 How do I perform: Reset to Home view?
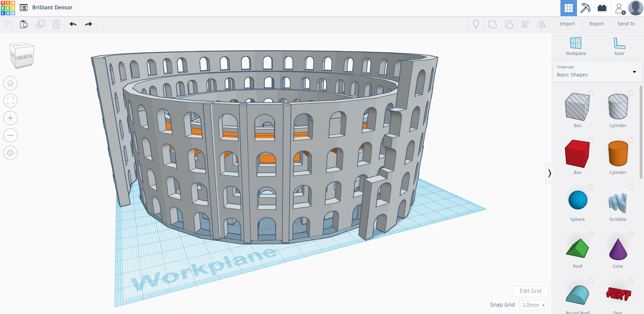10,83
